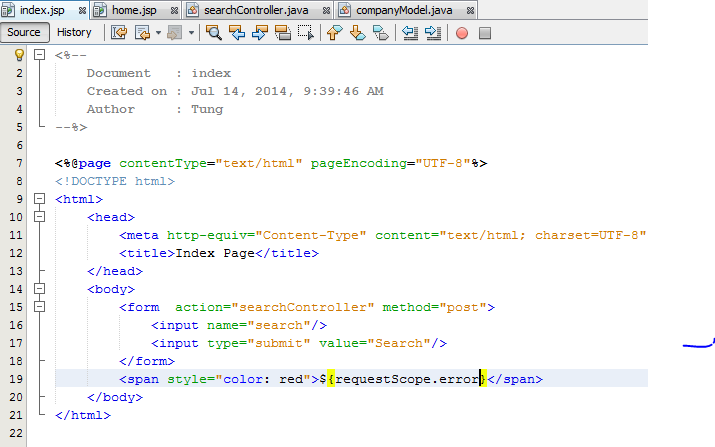Find next occurrence with right arrow icon

259,33
